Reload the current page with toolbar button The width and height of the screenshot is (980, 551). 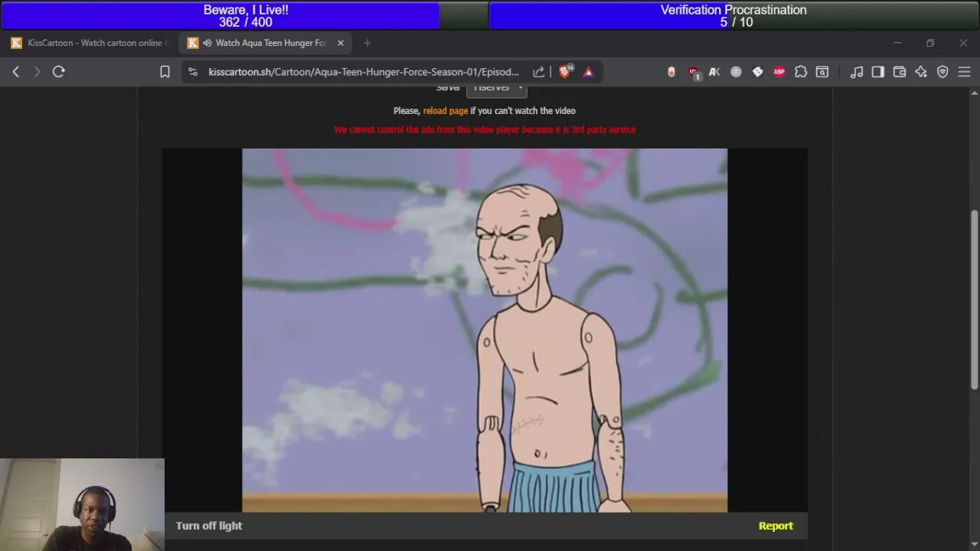59,72
